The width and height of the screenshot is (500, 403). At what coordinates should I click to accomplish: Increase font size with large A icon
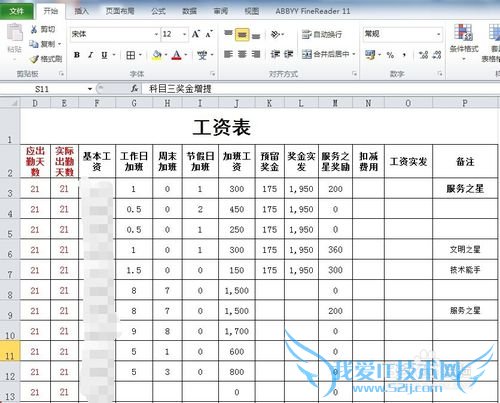pos(196,34)
